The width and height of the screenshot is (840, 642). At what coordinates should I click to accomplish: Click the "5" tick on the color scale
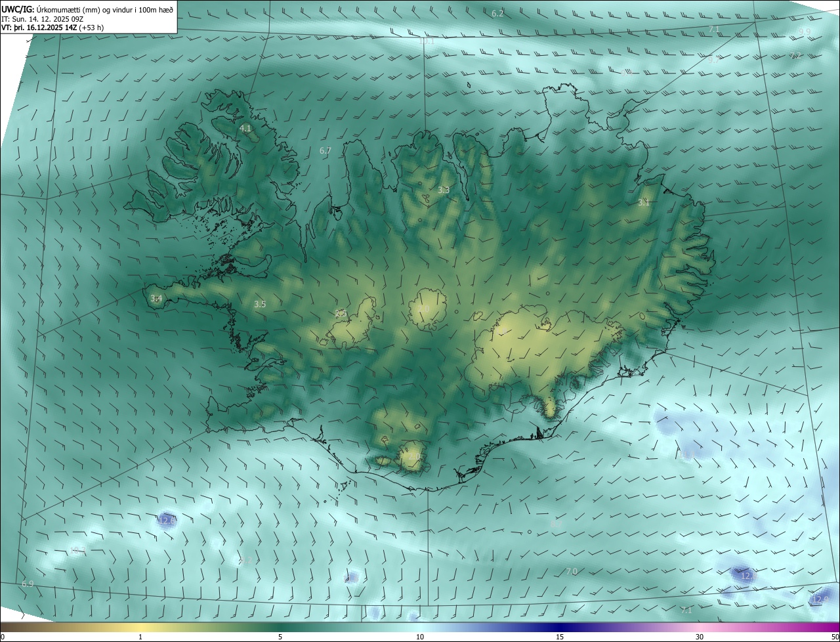click(280, 637)
